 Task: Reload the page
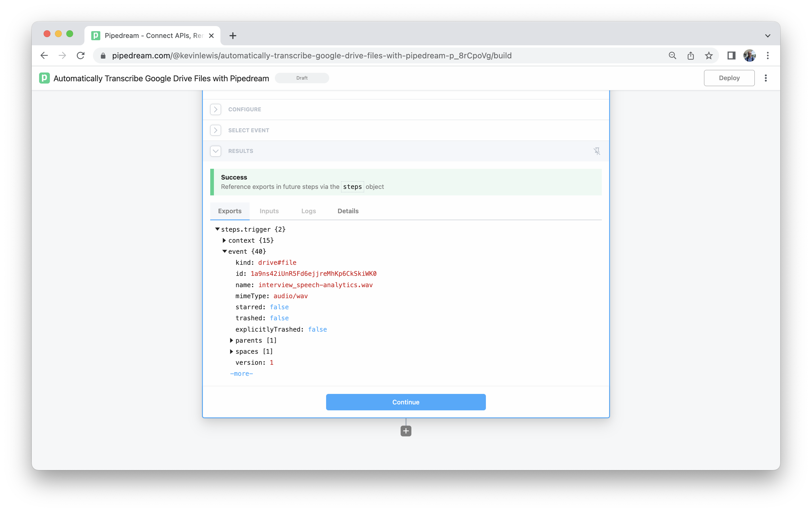point(80,56)
